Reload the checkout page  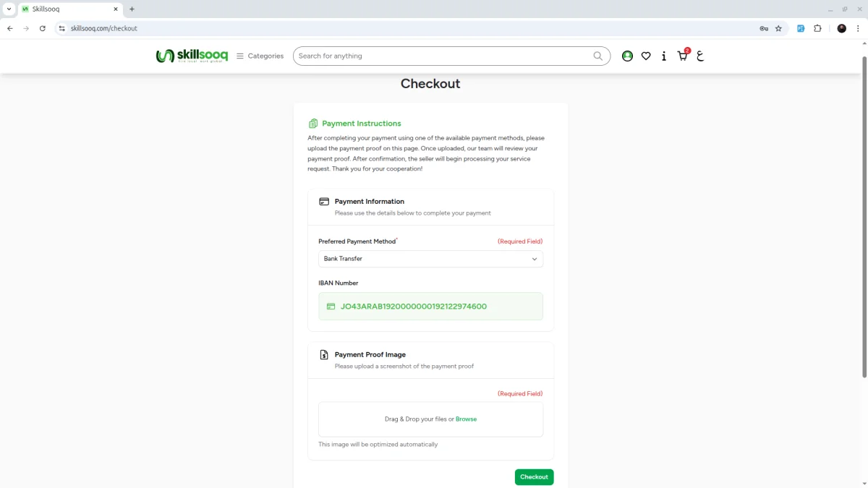click(43, 28)
